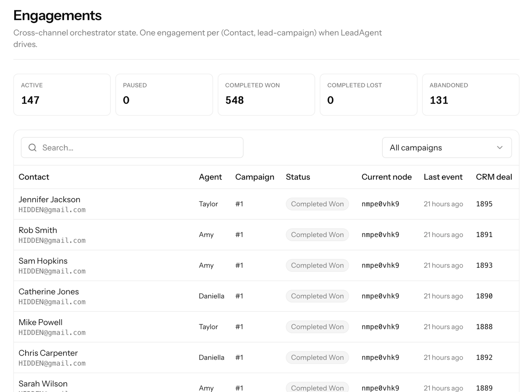
Task: Click the Current node column header
Action: [x=386, y=177]
